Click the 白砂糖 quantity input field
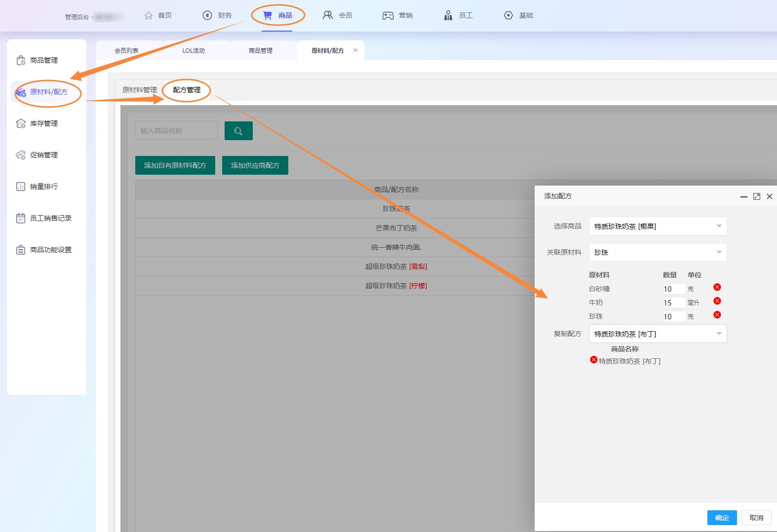Image resolution: width=777 pixels, height=532 pixels. point(674,289)
